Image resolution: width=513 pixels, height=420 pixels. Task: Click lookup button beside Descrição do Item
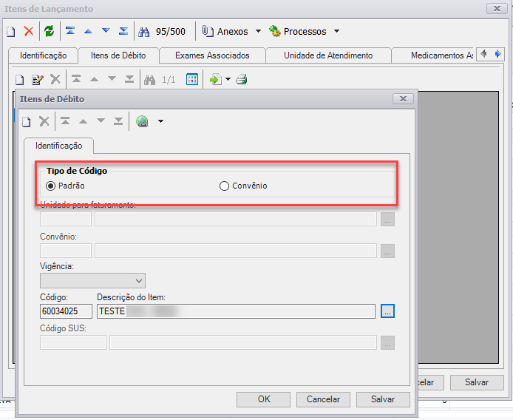pyautogui.click(x=387, y=311)
